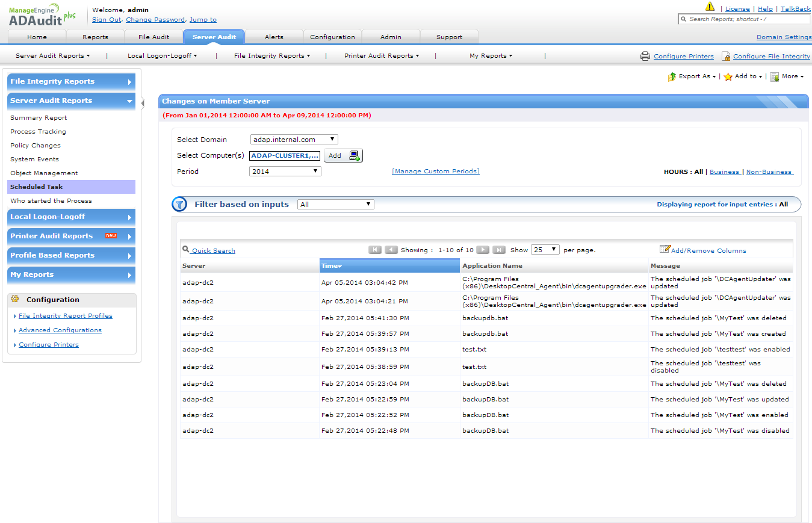Click the star icon for Add to

(x=728, y=76)
